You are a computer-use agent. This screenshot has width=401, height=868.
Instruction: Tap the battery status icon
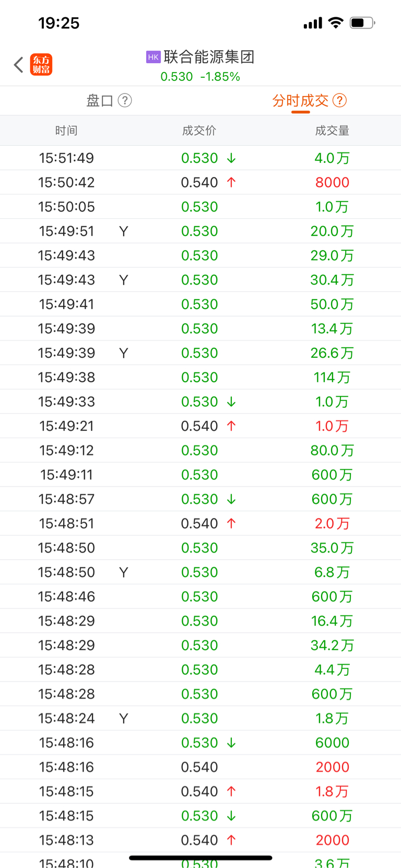(362, 23)
